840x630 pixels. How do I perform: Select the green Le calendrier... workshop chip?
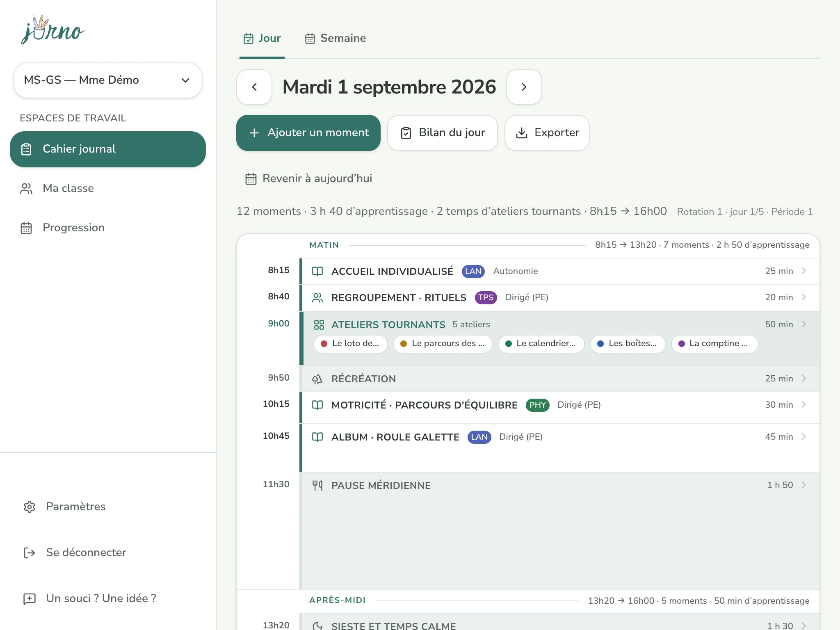[x=541, y=344]
